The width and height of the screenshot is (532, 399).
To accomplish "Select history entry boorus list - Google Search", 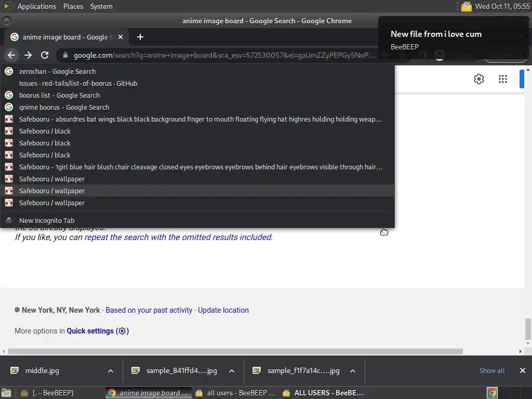I will pyautogui.click(x=197, y=96).
